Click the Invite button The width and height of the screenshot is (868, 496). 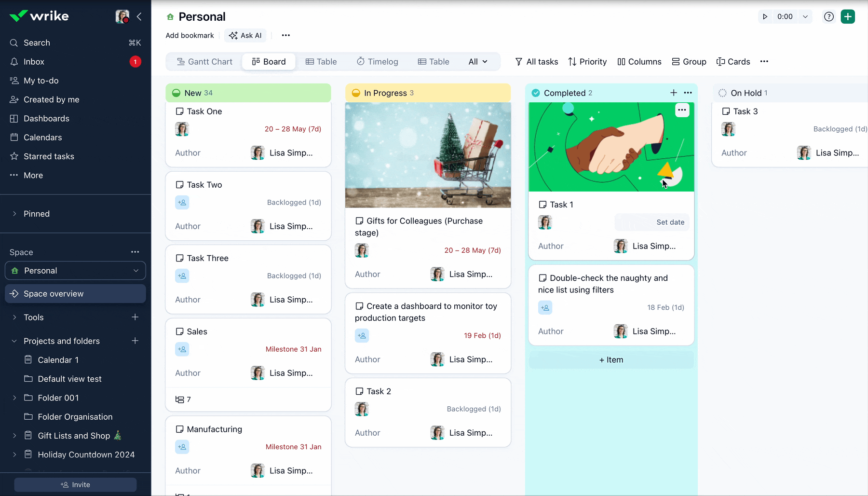click(x=75, y=484)
